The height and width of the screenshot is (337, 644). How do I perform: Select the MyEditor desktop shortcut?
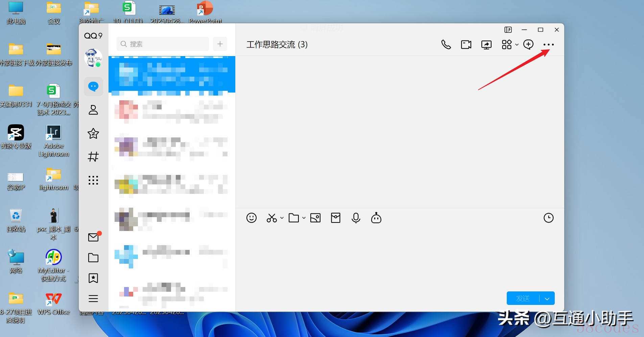53,266
